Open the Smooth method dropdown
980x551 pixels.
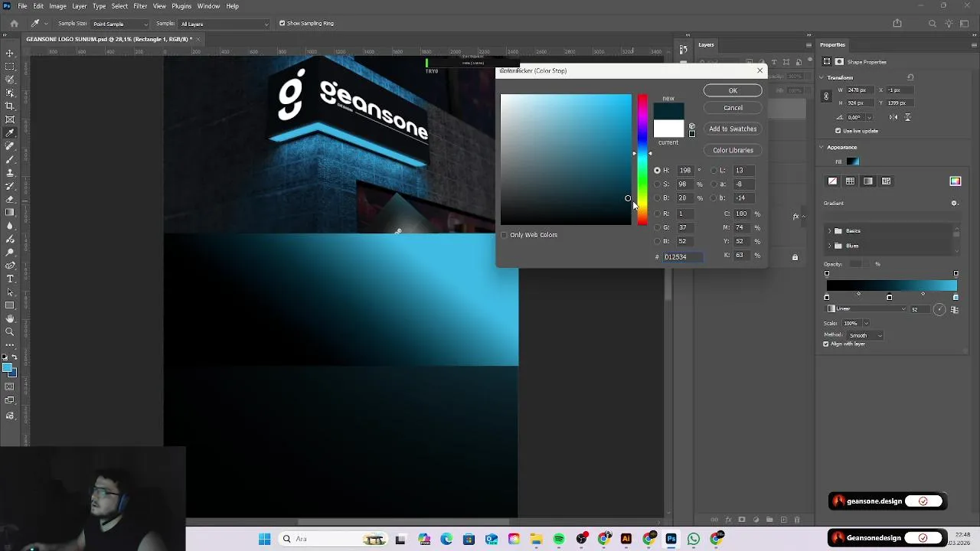coord(865,335)
